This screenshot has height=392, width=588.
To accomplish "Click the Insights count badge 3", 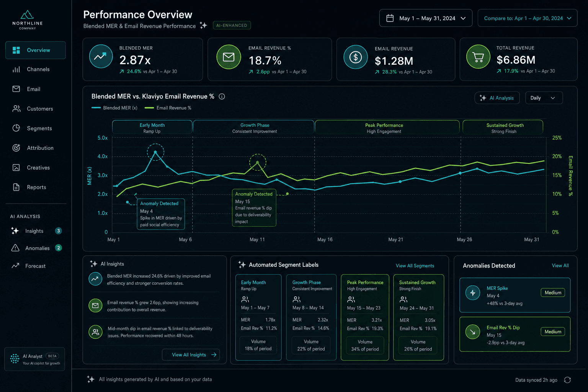I will (x=59, y=231).
